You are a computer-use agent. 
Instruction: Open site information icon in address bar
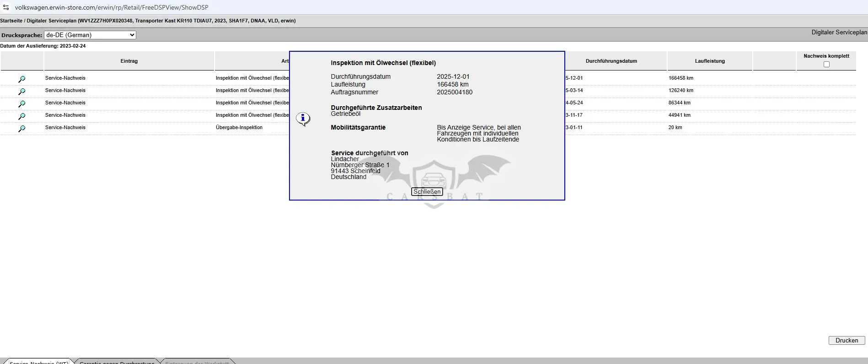pos(6,7)
